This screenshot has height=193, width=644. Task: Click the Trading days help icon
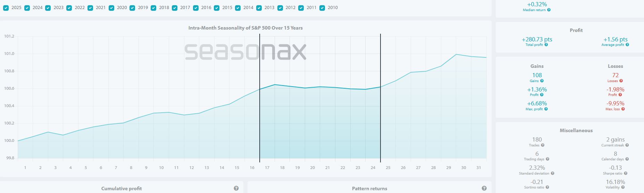coord(547,159)
